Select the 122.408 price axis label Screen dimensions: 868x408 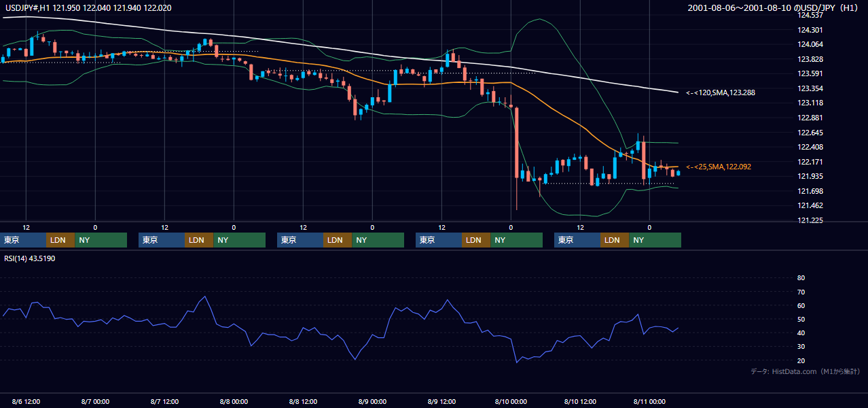(810, 147)
